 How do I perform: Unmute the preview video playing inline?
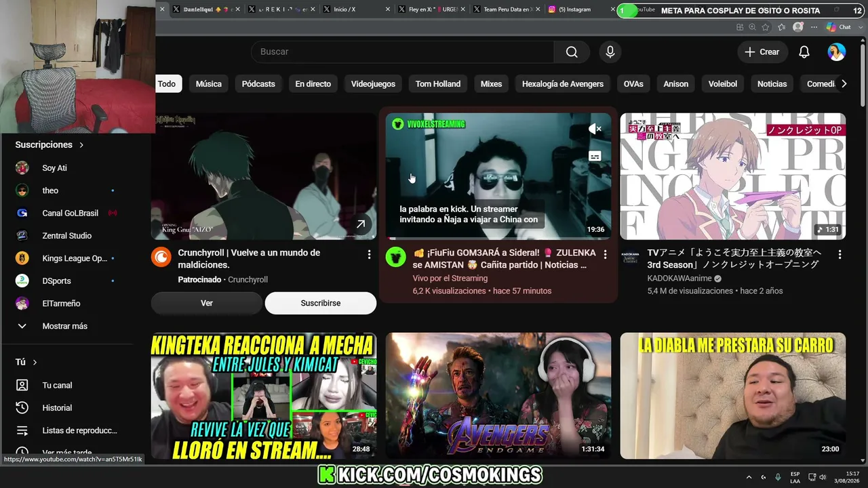click(595, 129)
